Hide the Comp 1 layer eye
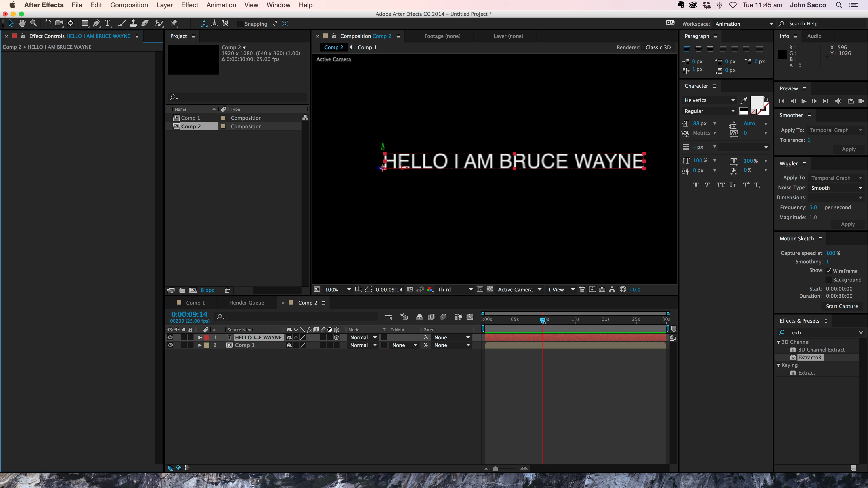This screenshot has width=868, height=488. click(170, 345)
